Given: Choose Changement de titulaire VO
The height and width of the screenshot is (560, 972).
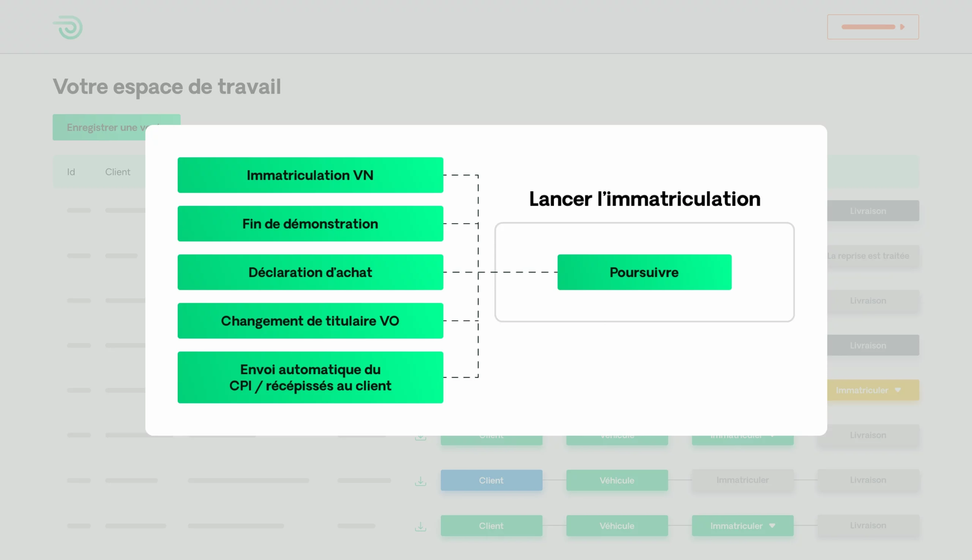Looking at the screenshot, I should pos(310,320).
